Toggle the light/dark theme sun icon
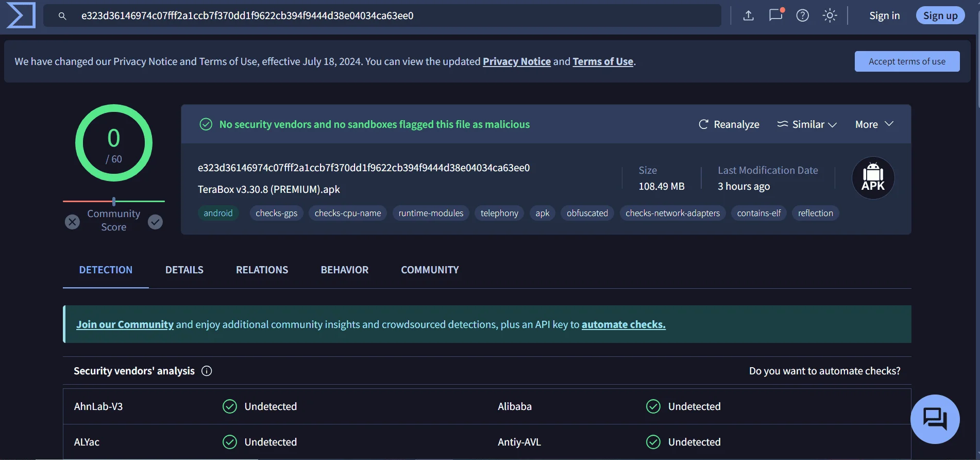The height and width of the screenshot is (460, 980). pos(830,15)
